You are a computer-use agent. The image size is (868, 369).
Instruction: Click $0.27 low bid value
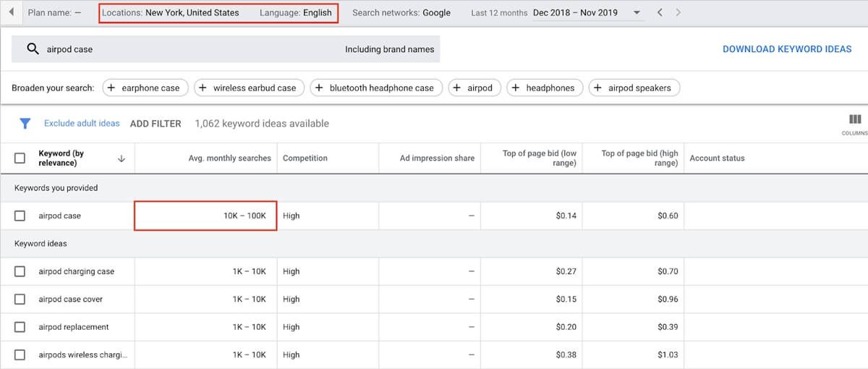[566, 271]
